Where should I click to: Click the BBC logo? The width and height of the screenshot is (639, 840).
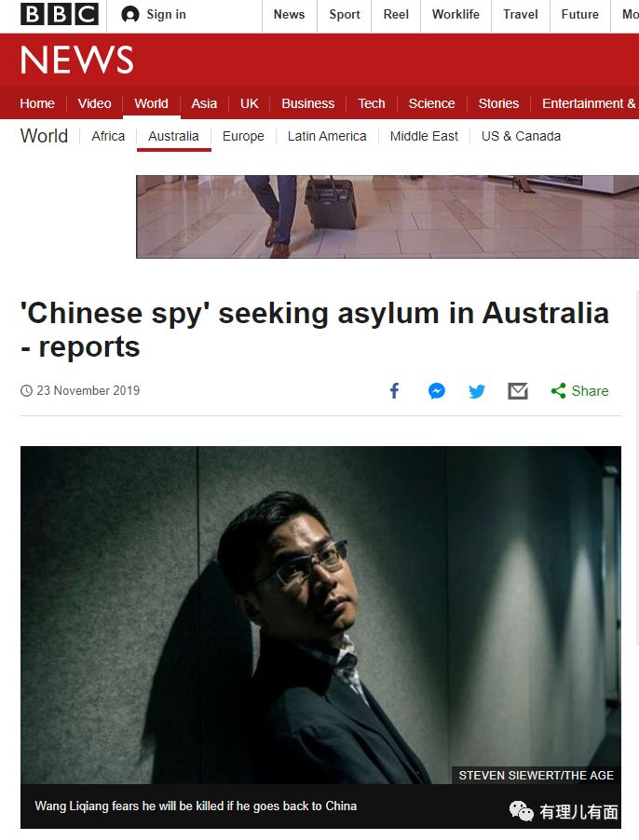tap(60, 15)
